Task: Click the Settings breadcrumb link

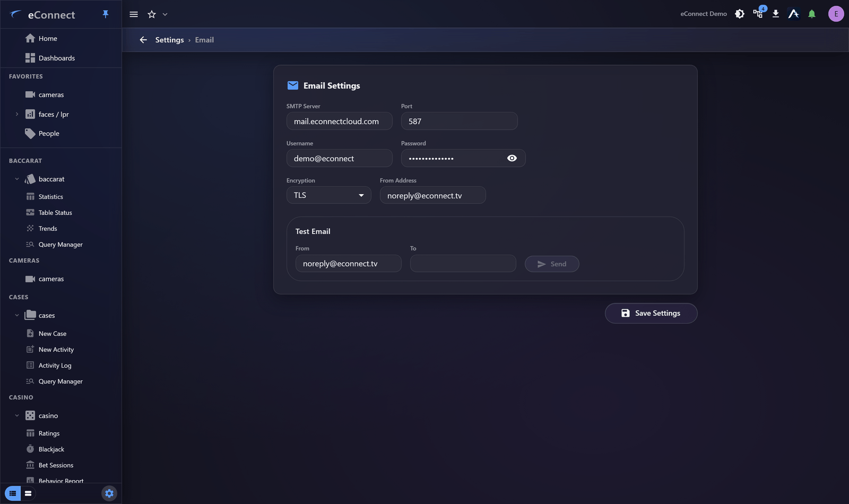Action: (169, 40)
